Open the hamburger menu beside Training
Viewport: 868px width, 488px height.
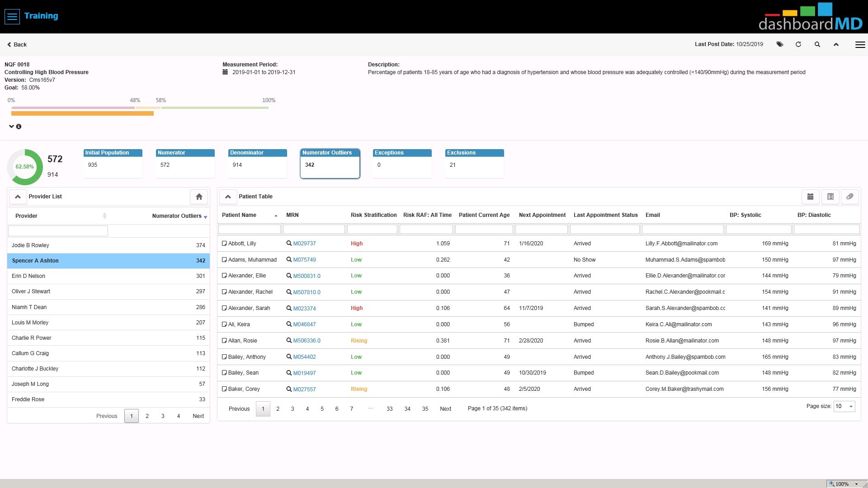(x=12, y=17)
